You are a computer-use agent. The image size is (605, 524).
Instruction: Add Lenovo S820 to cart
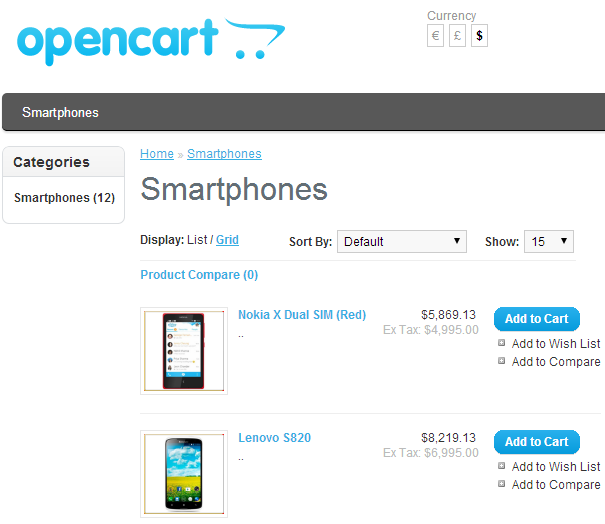click(537, 442)
